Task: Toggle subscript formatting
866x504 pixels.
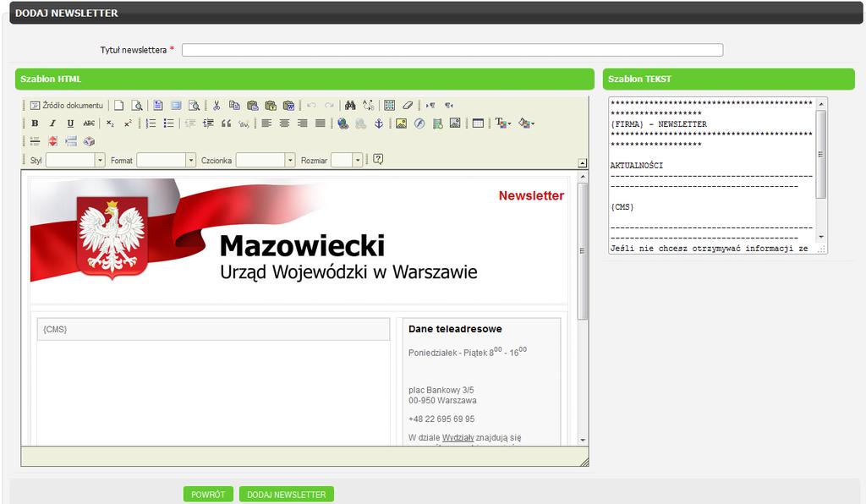Action: click(x=110, y=123)
